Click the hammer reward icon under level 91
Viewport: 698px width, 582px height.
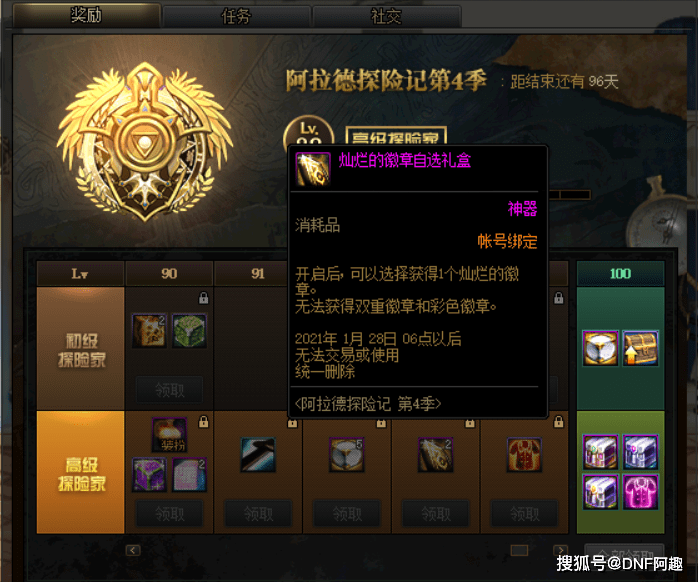(258, 455)
